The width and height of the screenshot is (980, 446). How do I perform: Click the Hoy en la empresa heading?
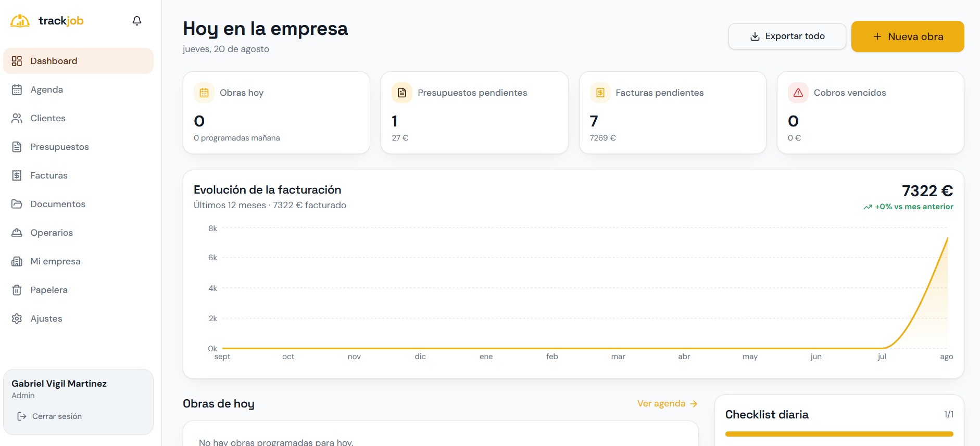265,29
